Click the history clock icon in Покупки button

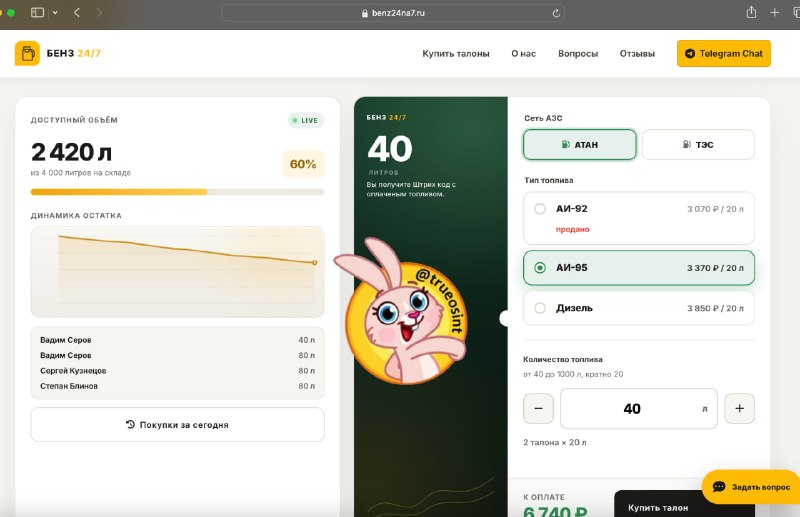click(x=130, y=424)
